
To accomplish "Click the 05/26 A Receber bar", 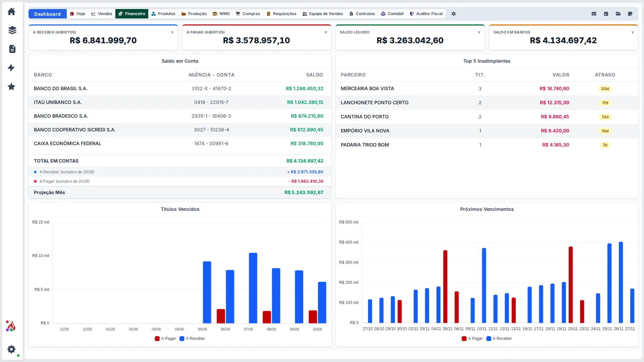I will [207, 292].
